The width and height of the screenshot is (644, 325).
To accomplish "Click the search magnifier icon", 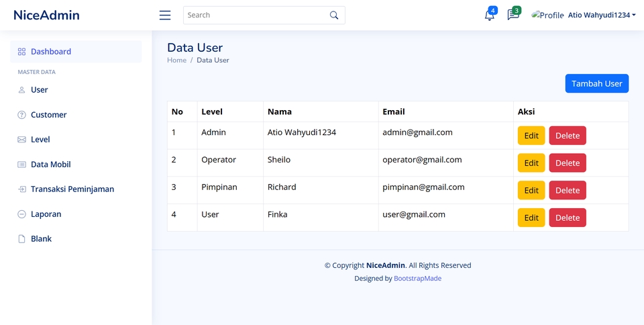I will tap(334, 15).
